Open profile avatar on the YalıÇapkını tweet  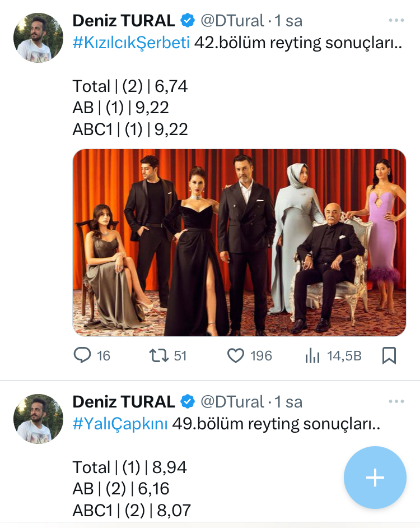point(39,418)
